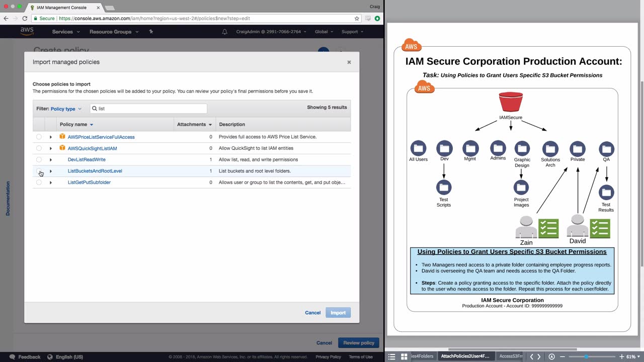Zoom in with the plus icon
This screenshot has height=362, width=644.
click(622, 356)
